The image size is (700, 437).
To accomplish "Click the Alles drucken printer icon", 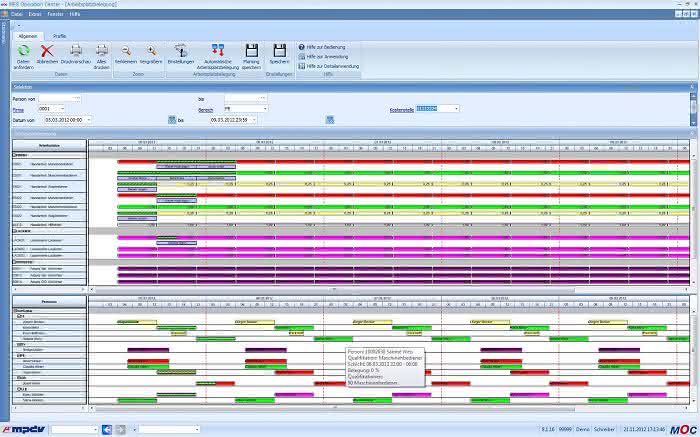I will [x=102, y=50].
